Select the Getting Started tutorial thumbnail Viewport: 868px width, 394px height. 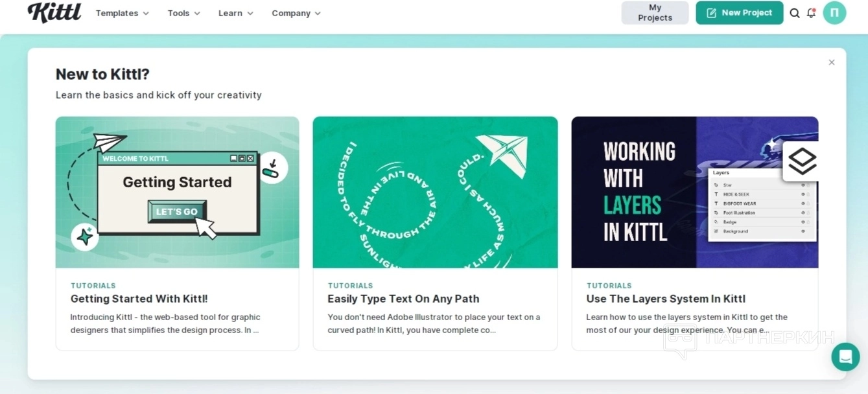click(177, 192)
